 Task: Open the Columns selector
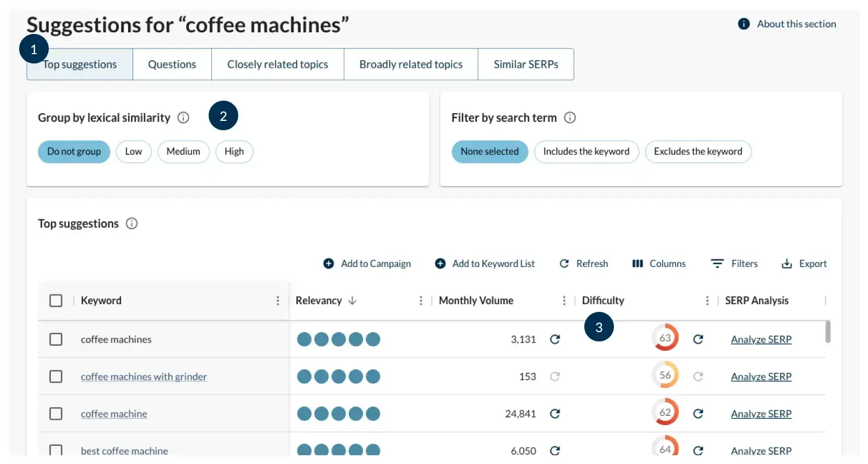659,264
